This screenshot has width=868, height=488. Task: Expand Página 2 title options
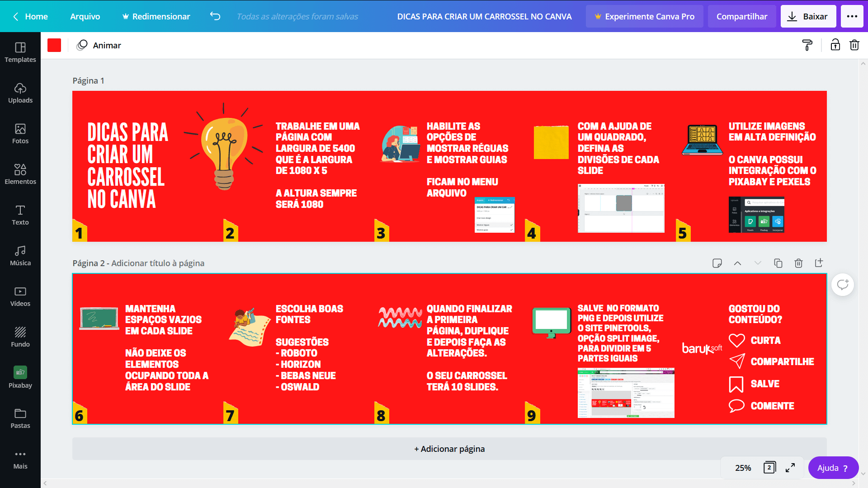click(x=757, y=263)
